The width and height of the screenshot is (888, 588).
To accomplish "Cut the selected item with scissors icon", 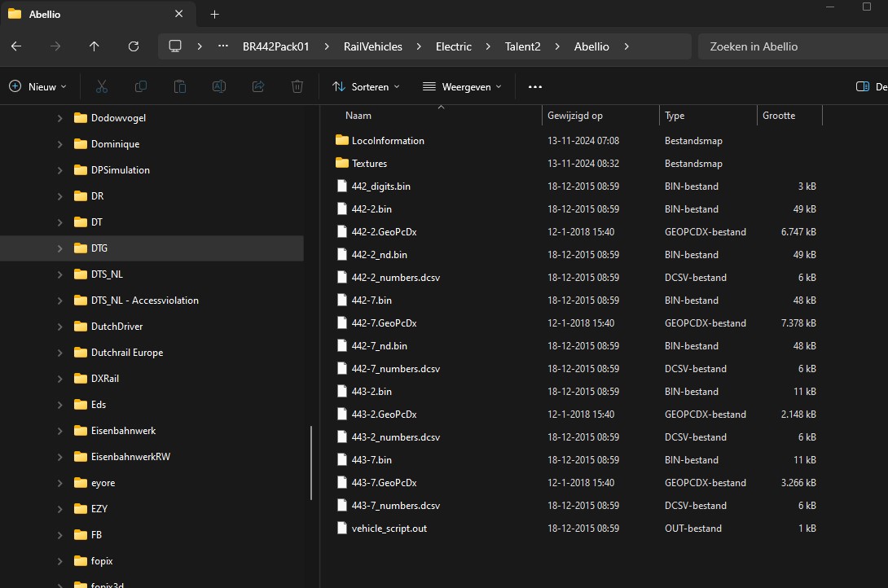I will point(101,86).
